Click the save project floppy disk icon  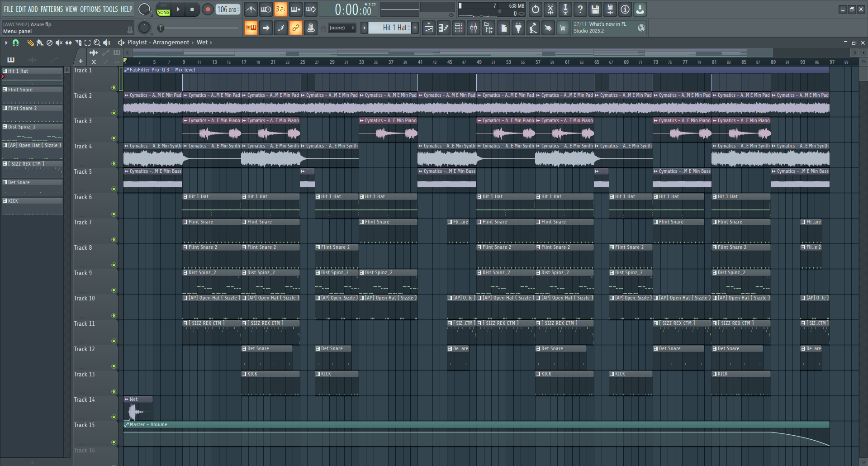(595, 9)
